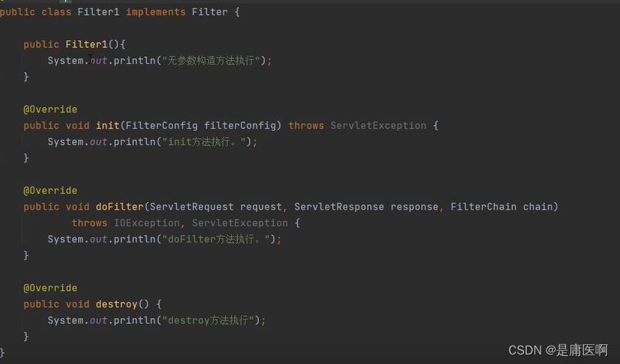Image resolution: width=620 pixels, height=364 pixels.
Task: Click the @Override annotation above doFilter
Action: pos(50,191)
